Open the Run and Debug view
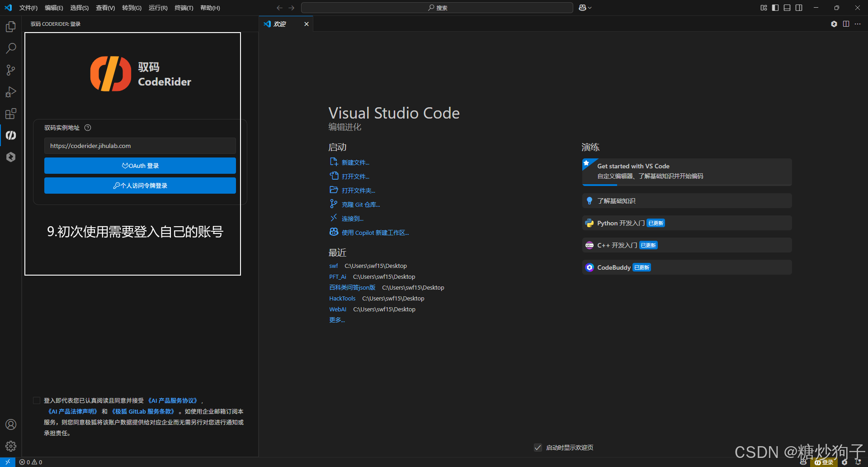Viewport: 868px width, 467px height. coord(11,92)
